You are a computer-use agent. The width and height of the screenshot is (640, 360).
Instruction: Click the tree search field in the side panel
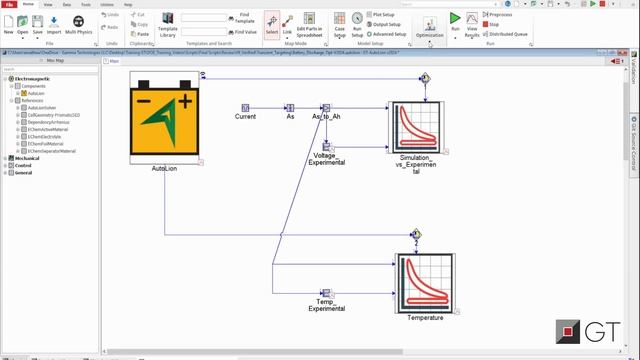point(50,69)
